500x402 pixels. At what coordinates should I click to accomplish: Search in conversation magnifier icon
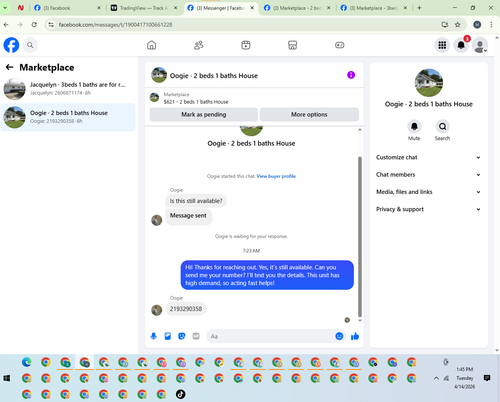point(442,127)
